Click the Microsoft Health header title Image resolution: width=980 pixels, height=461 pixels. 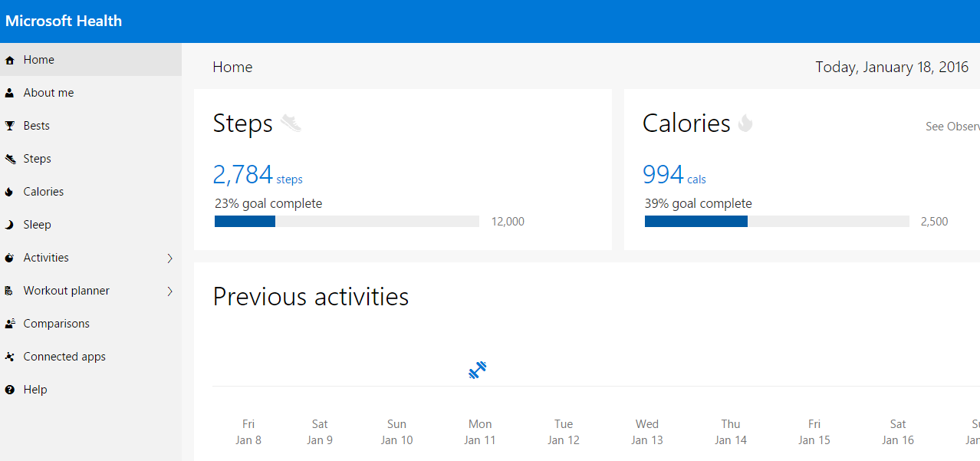[64, 21]
